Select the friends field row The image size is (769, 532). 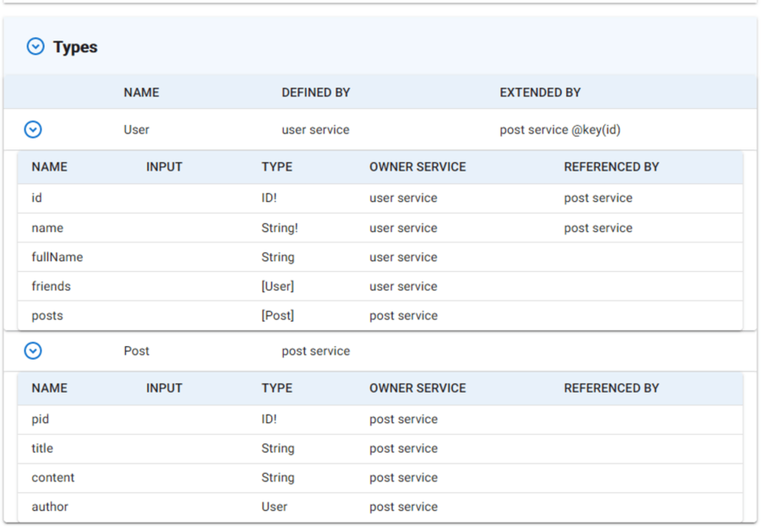click(x=380, y=286)
